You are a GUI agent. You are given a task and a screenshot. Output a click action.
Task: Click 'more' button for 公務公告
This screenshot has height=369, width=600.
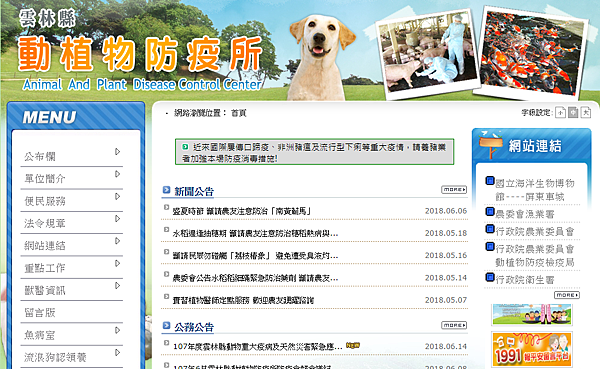tap(454, 325)
